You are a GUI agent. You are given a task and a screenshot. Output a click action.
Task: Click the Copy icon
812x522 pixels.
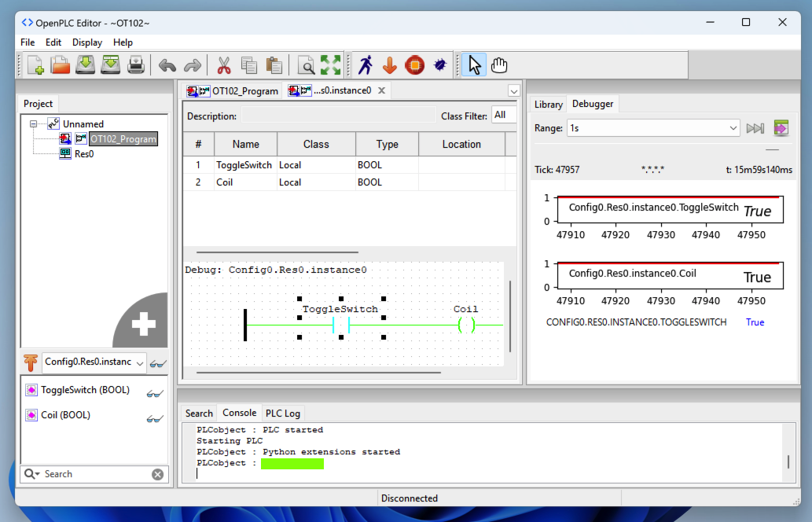[249, 65]
